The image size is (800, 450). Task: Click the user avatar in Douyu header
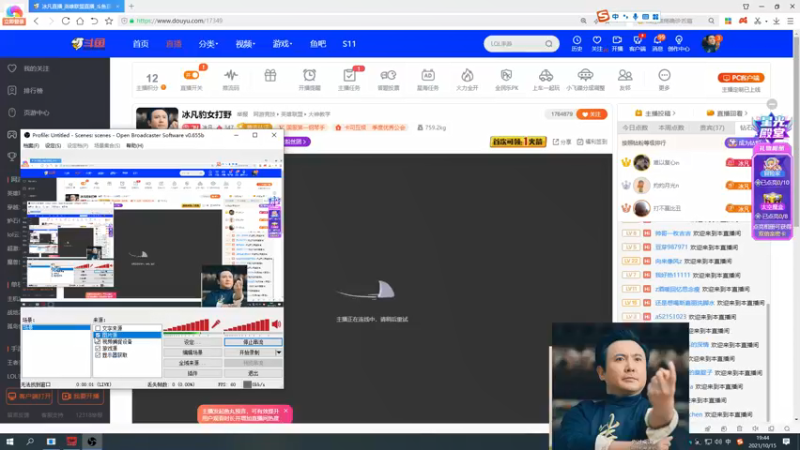[710, 44]
